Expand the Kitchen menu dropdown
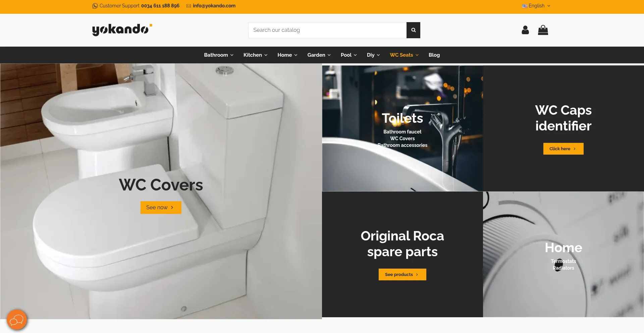644x333 pixels. [x=255, y=55]
